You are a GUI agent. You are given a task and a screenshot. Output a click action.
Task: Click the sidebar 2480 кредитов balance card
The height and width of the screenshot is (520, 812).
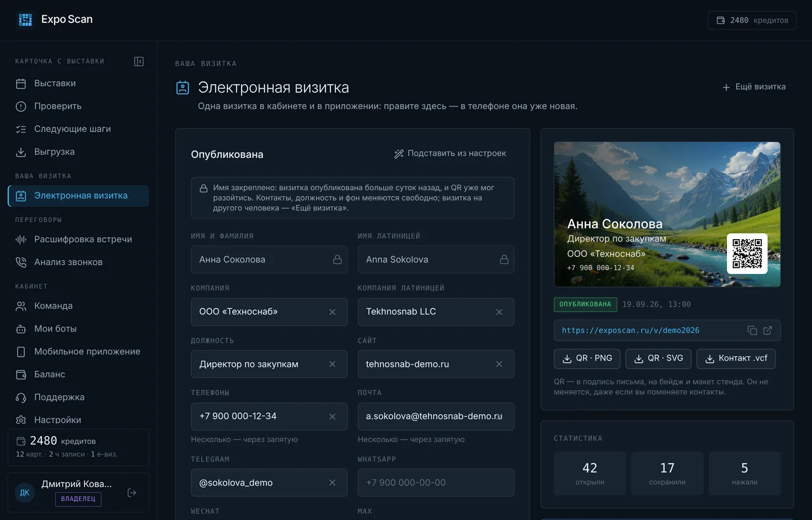point(78,447)
